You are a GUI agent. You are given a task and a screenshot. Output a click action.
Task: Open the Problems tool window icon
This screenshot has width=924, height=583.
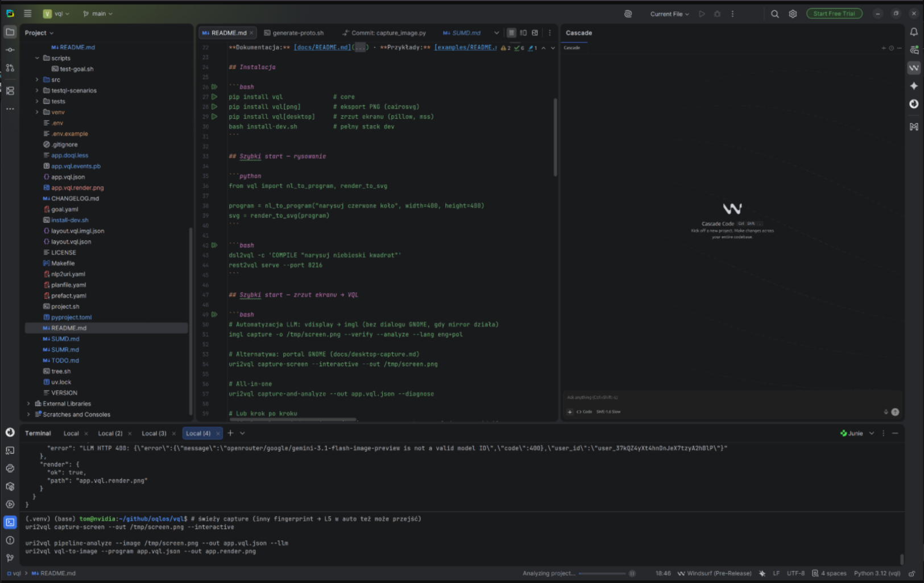click(x=10, y=540)
